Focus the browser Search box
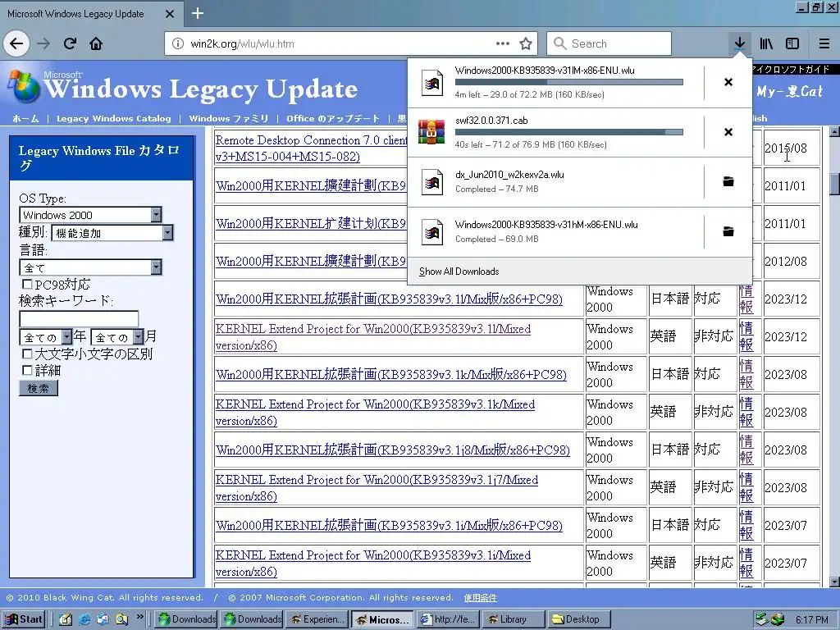This screenshot has height=630, width=840. pos(609,43)
